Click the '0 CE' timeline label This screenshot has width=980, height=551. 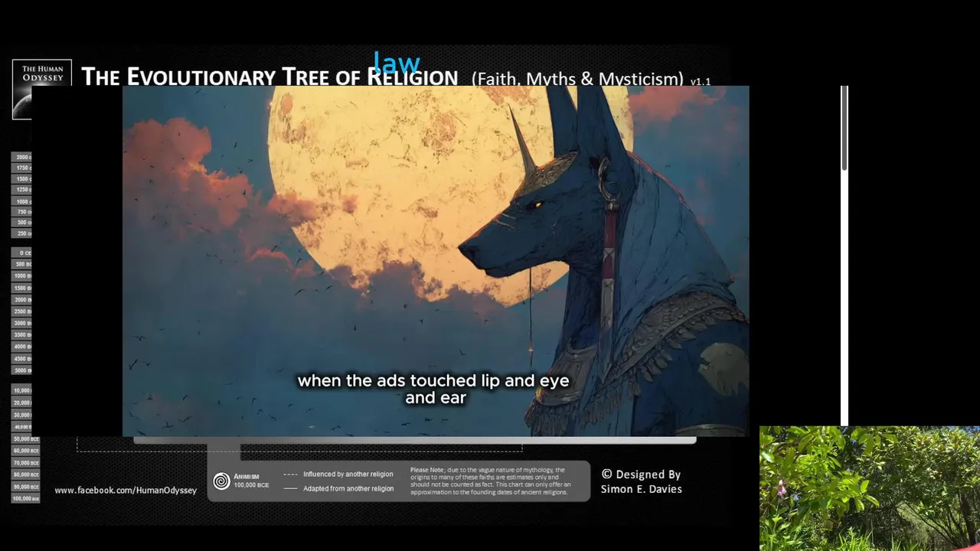click(x=23, y=253)
